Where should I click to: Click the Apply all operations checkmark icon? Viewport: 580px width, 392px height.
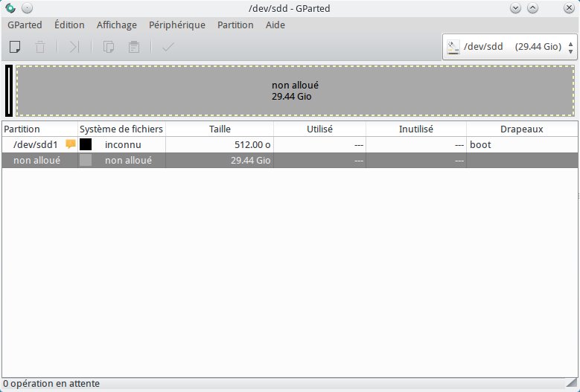168,47
